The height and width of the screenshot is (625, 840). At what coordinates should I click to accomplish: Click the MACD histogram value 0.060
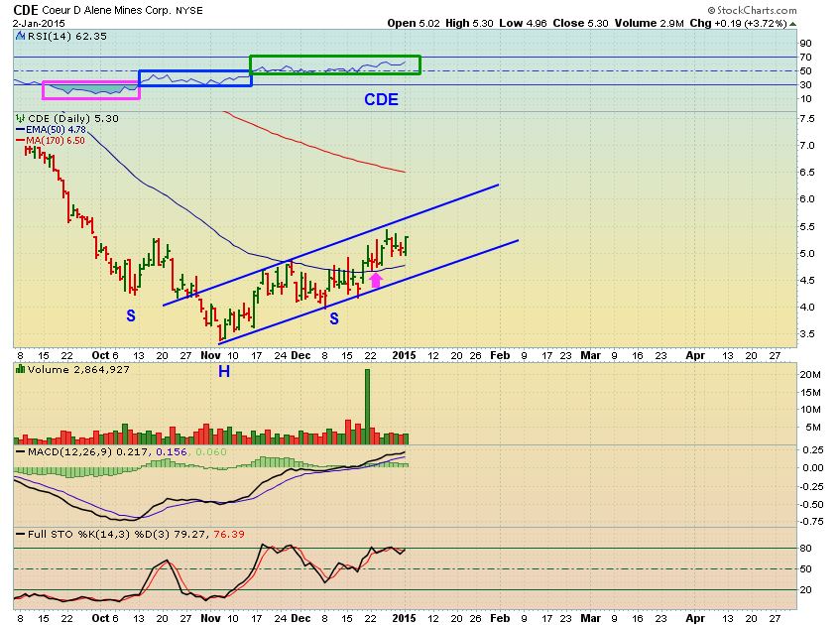point(211,451)
